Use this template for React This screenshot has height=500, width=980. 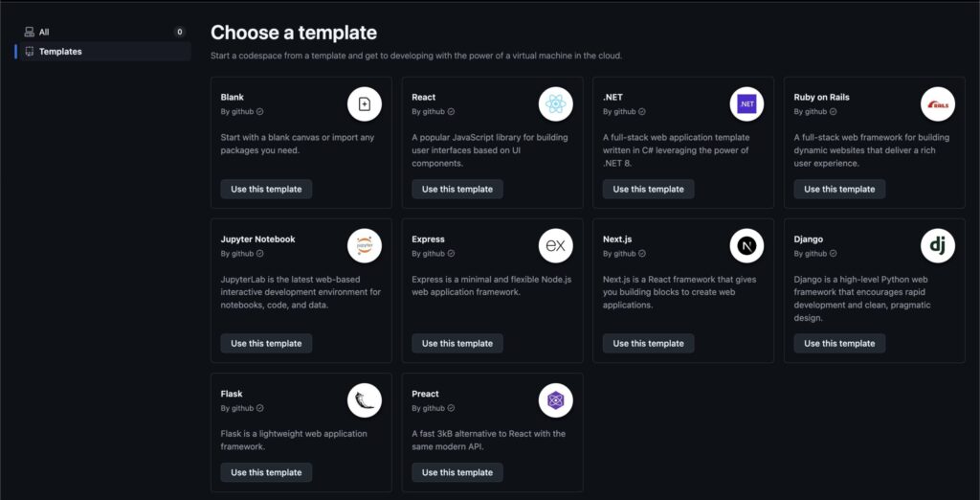point(457,189)
